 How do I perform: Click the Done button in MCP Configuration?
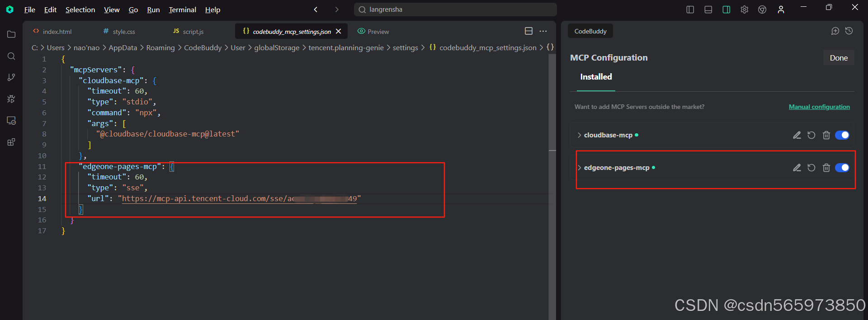click(x=839, y=58)
